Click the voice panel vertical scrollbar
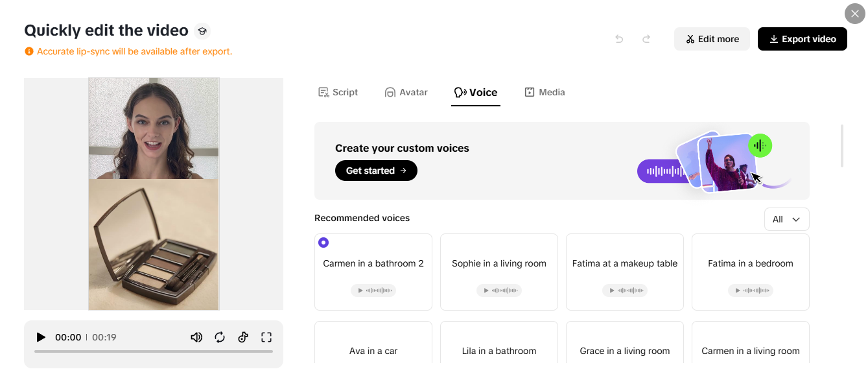The height and width of the screenshot is (380, 868). pyautogui.click(x=842, y=146)
